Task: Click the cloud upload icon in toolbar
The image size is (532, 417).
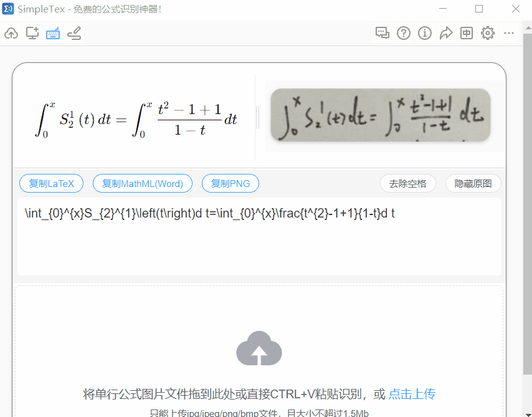Action: (11, 33)
